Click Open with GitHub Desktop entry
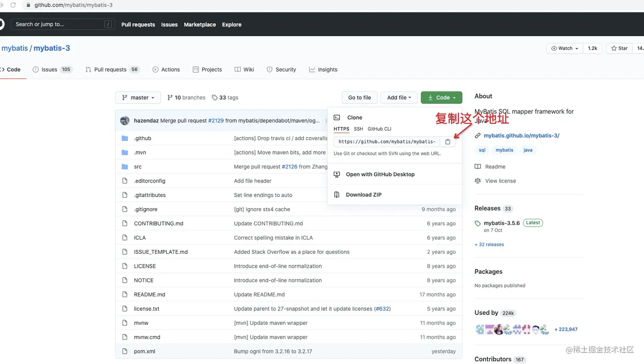Viewport: 644px width, 364px height. coord(380,175)
